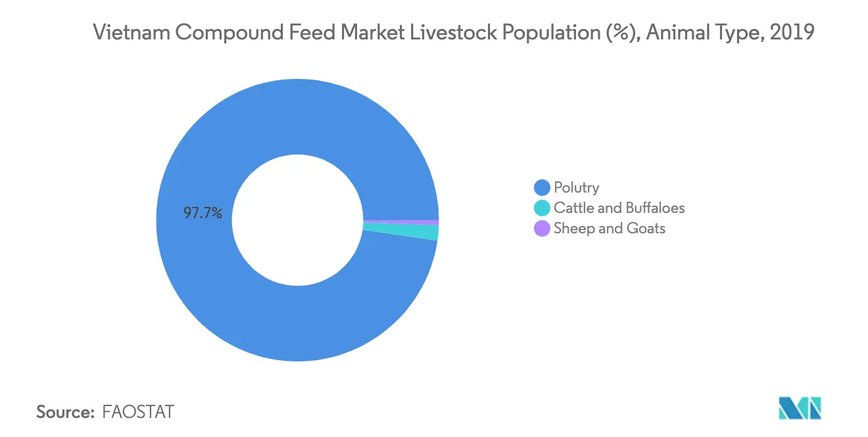Click the blue Polutry legend dot
The image size is (868, 437).
pyautogui.click(x=542, y=188)
